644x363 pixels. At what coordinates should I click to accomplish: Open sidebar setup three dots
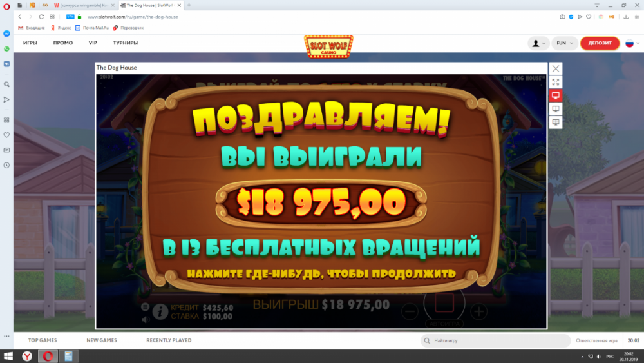(x=6, y=336)
